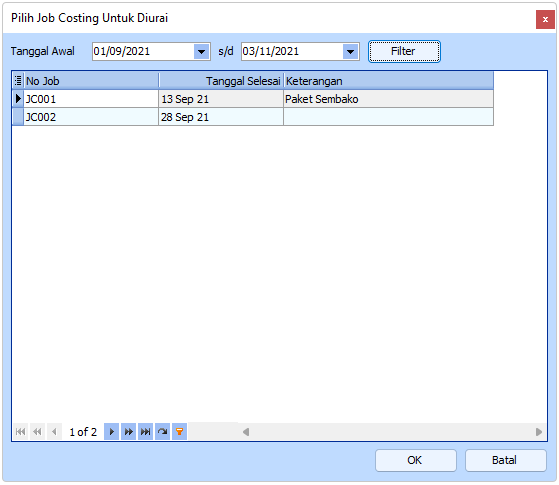Open the orange grid filter icon
559x485 pixels.
tap(179, 432)
